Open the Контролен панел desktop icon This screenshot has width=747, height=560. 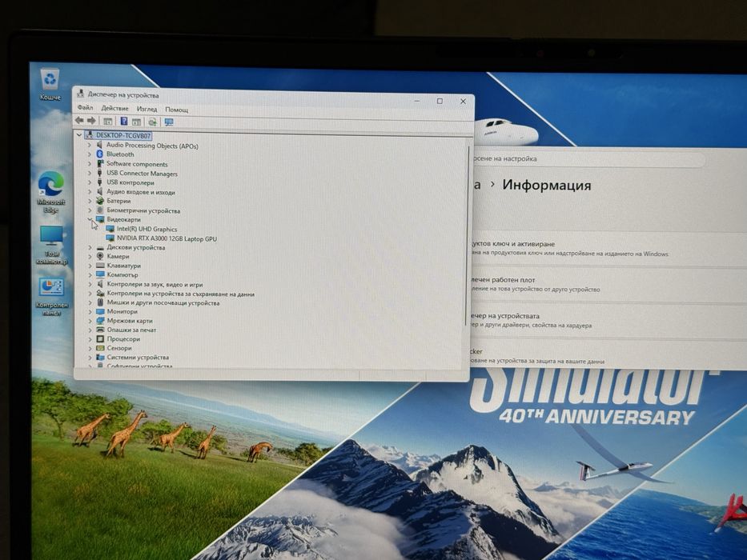pos(51,297)
